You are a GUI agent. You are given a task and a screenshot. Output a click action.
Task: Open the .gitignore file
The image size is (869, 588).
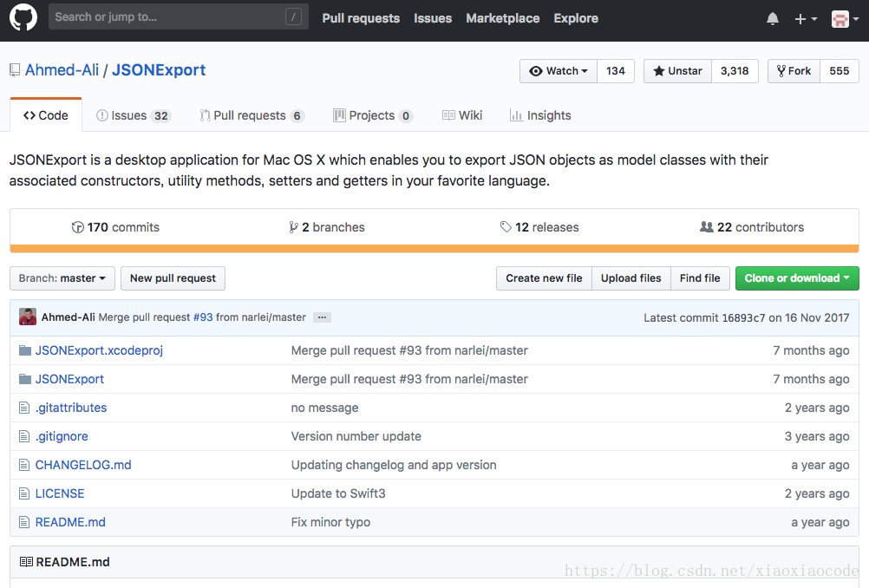click(x=62, y=436)
